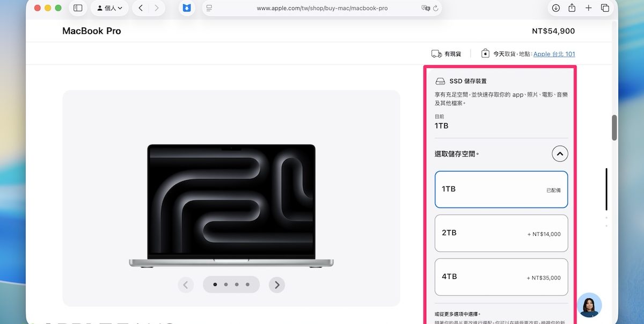
Task: Choose the 2TB storage upgrade
Action: [x=501, y=233]
